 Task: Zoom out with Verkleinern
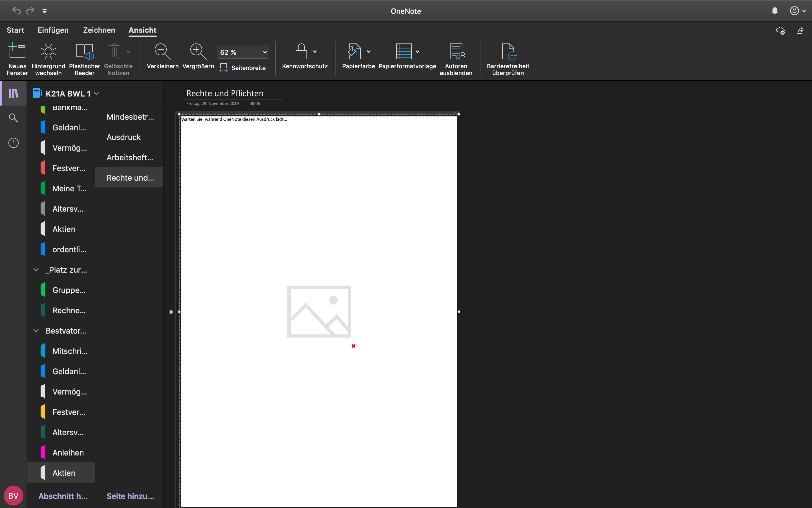click(163, 56)
